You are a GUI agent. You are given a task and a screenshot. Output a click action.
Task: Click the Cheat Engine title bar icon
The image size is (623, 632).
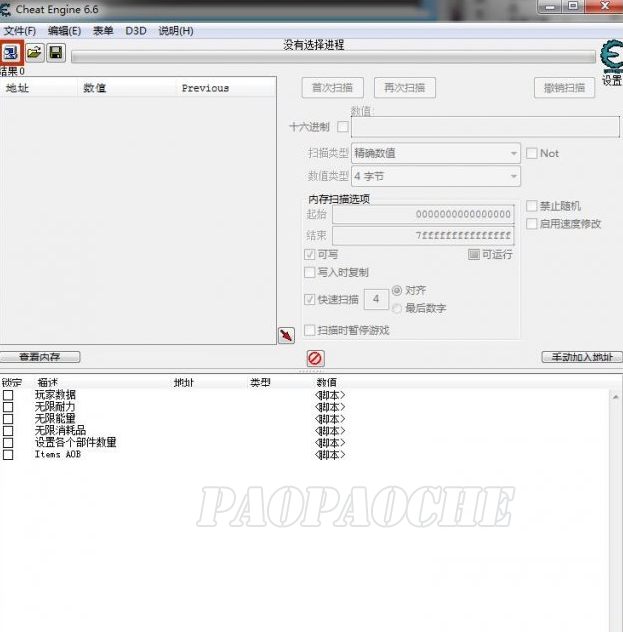coord(5,9)
